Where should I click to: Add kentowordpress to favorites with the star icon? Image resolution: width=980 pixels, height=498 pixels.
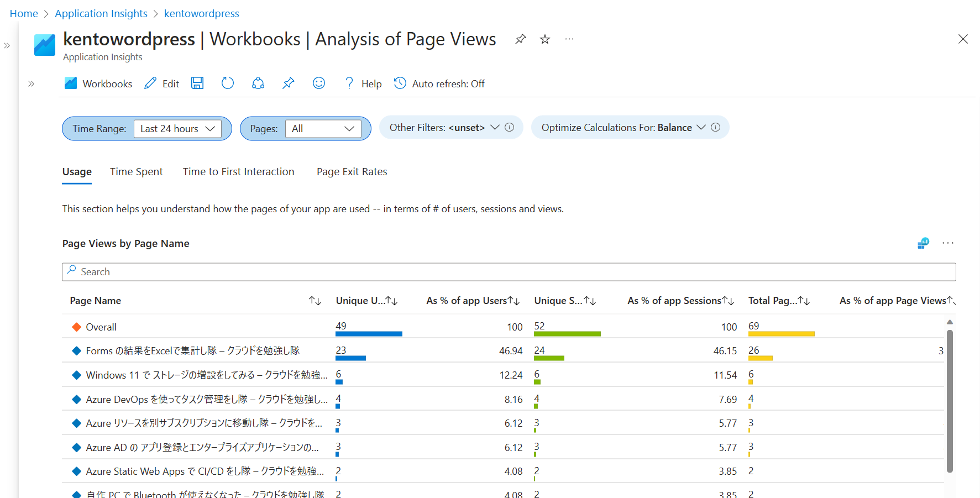coord(545,39)
